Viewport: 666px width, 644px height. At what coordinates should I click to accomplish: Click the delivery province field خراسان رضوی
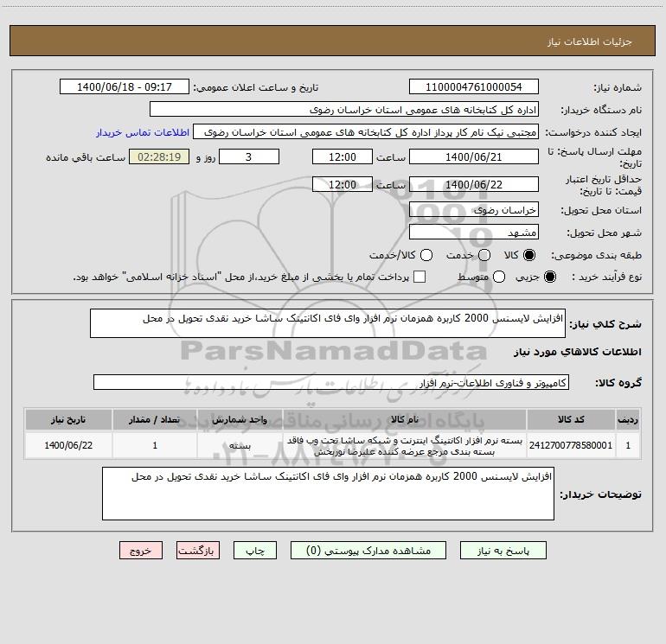tap(474, 210)
